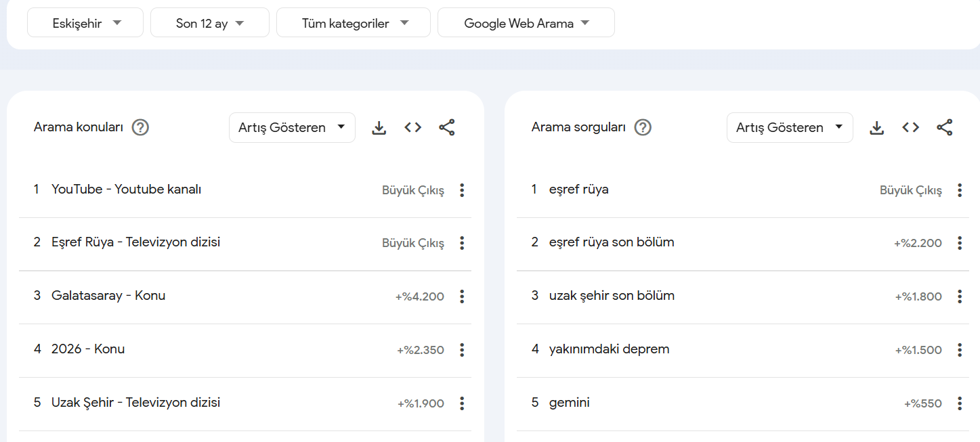980x442 pixels.
Task: Share the Arama konuları list
Action: coord(446,127)
